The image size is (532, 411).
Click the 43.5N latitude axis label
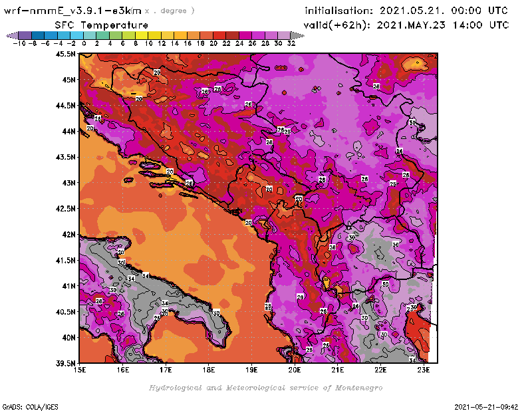(x=65, y=157)
